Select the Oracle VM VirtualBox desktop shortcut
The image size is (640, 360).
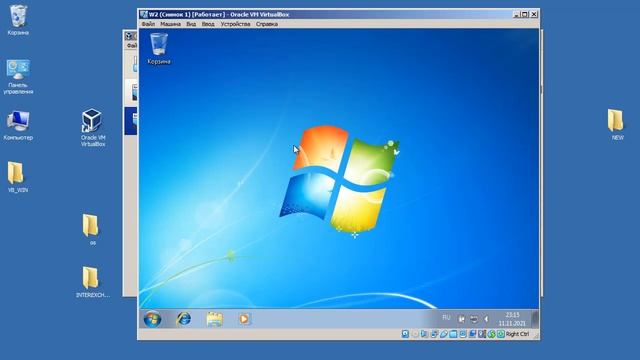click(93, 127)
